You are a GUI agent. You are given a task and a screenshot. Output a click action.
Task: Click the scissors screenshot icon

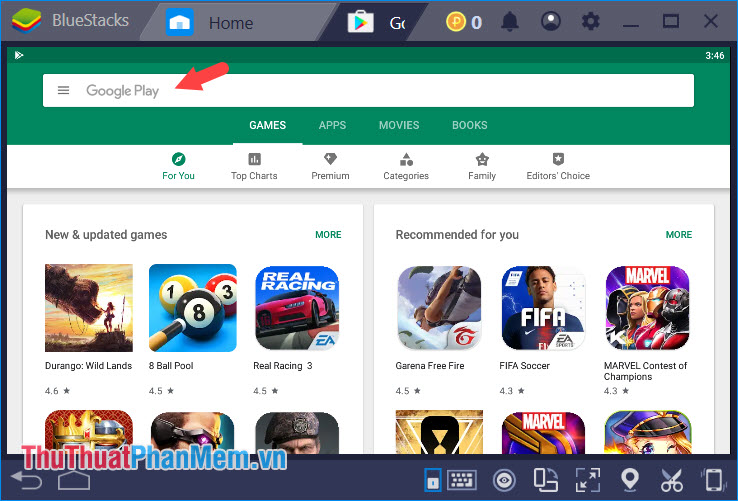pos(672,480)
